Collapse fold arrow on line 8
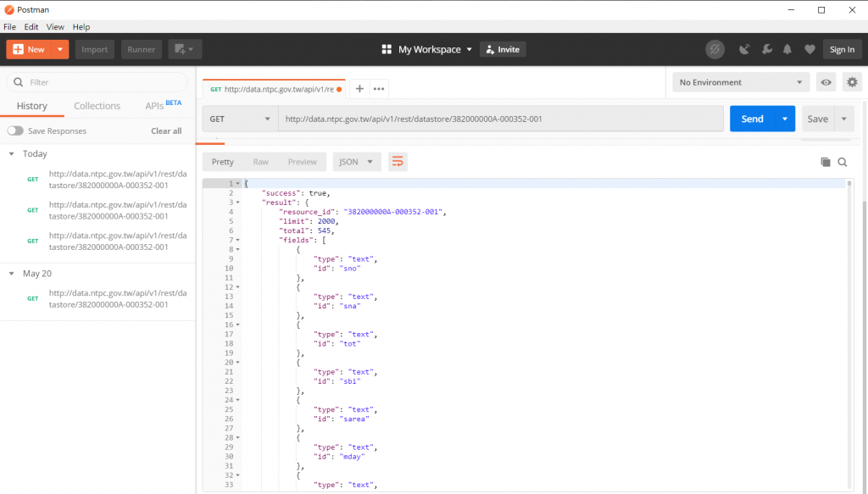 pos(238,249)
